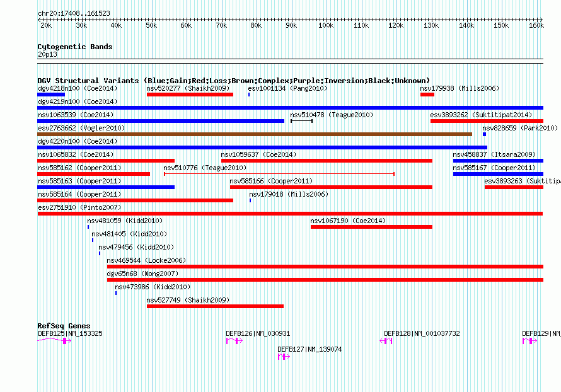
Task: Open the dgv4218n100 (Coe2014) label
Action: 78,88
